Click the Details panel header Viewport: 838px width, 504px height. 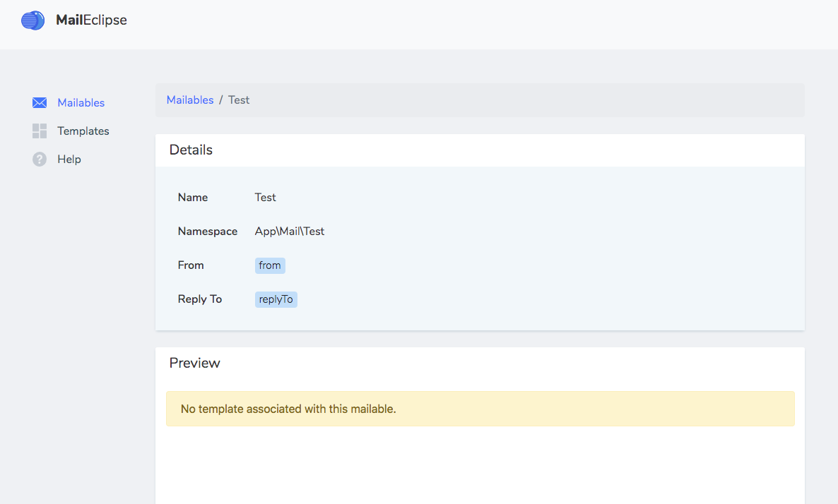(x=191, y=150)
